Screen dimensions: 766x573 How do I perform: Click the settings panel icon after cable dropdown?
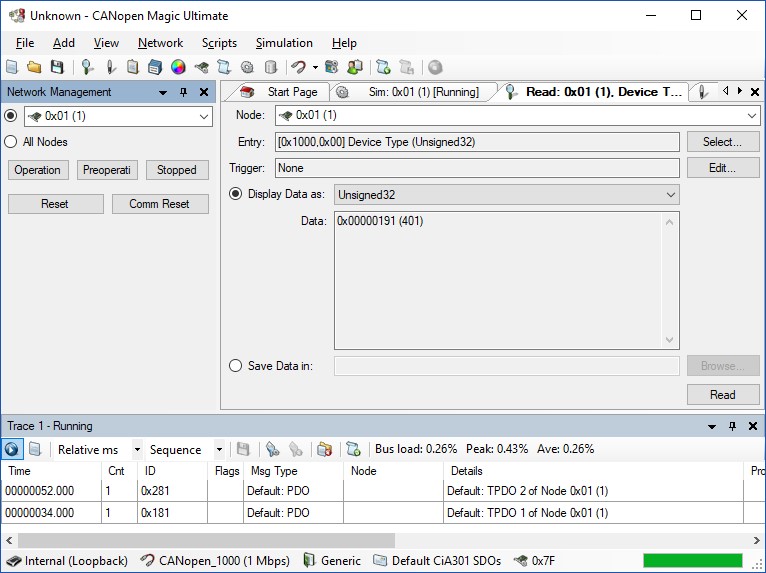(332, 67)
